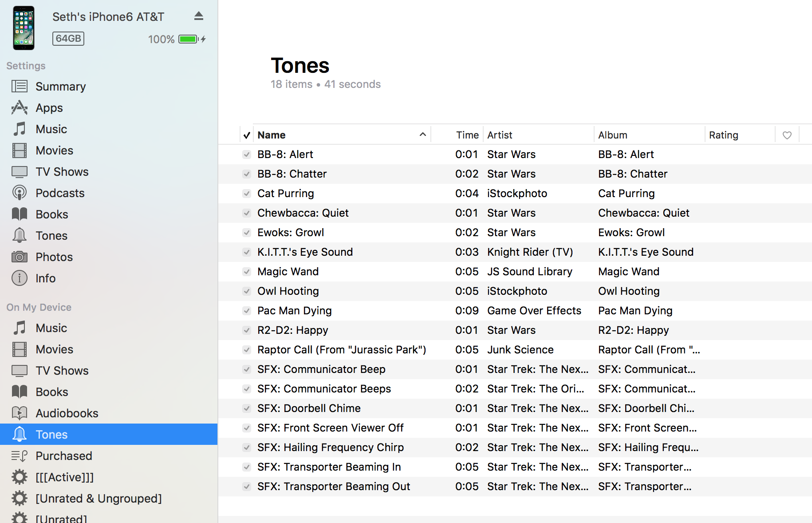812x523 pixels.
Task: Open Audiobooks under On My Device
Action: point(67,413)
